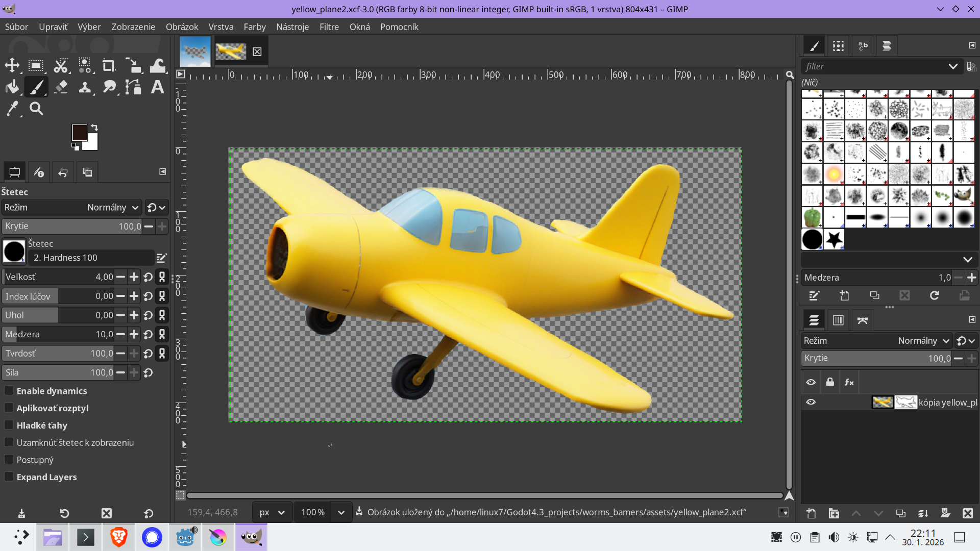Check the Expand Layers option
The height and width of the screenshot is (551, 980).
(9, 477)
